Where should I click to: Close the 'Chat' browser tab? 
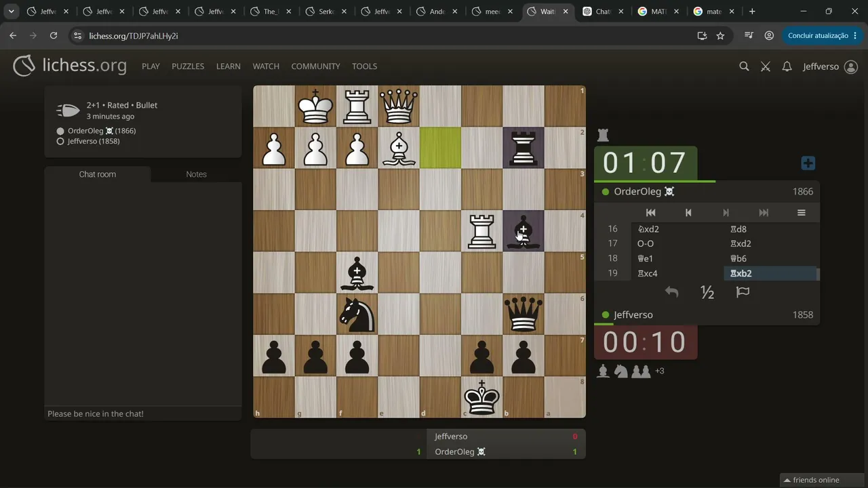click(x=621, y=12)
